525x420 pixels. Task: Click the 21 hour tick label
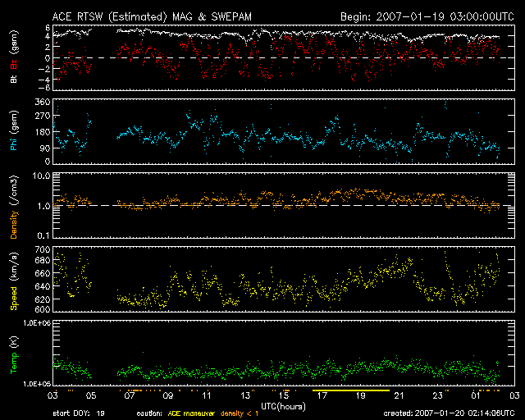point(398,395)
